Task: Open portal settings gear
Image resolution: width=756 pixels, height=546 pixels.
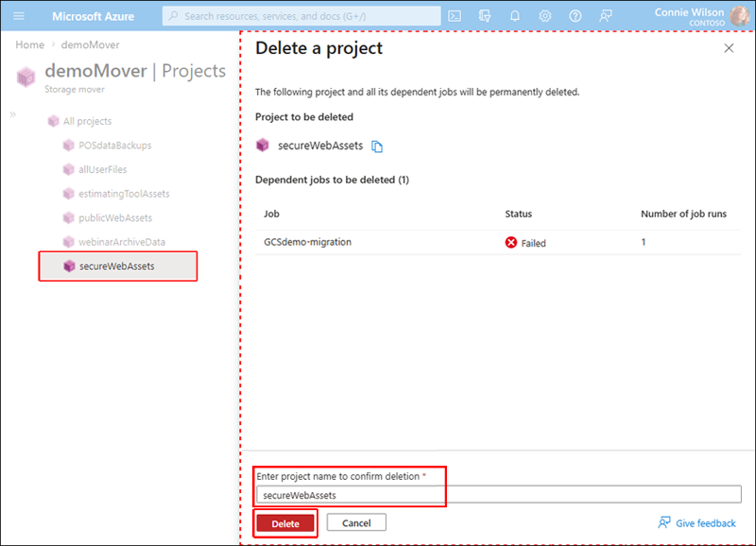Action: point(545,16)
